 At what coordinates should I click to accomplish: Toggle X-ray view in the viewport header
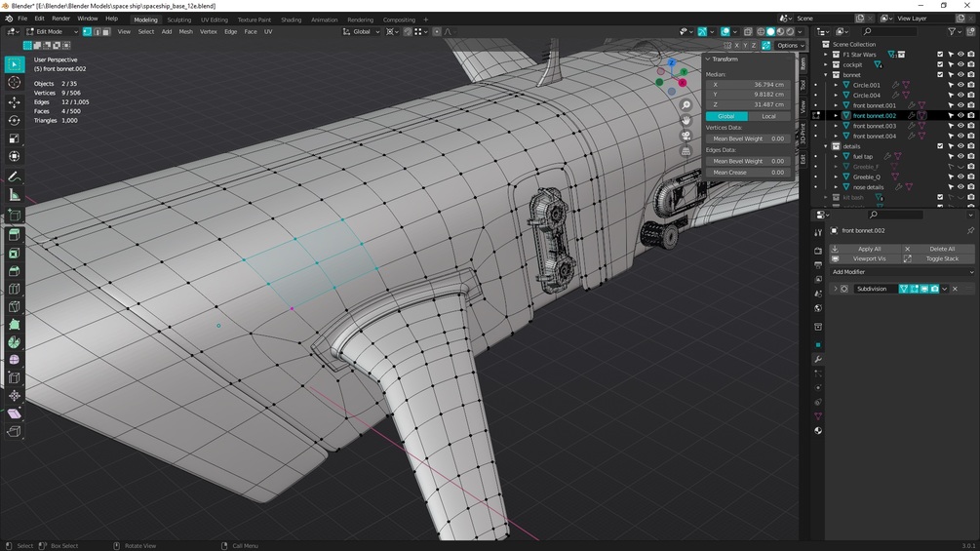[x=748, y=31]
